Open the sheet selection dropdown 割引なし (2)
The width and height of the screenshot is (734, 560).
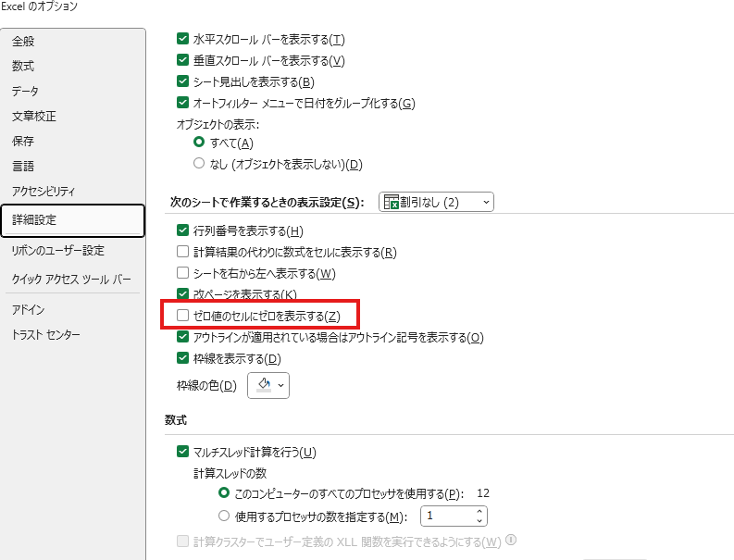[x=437, y=202]
